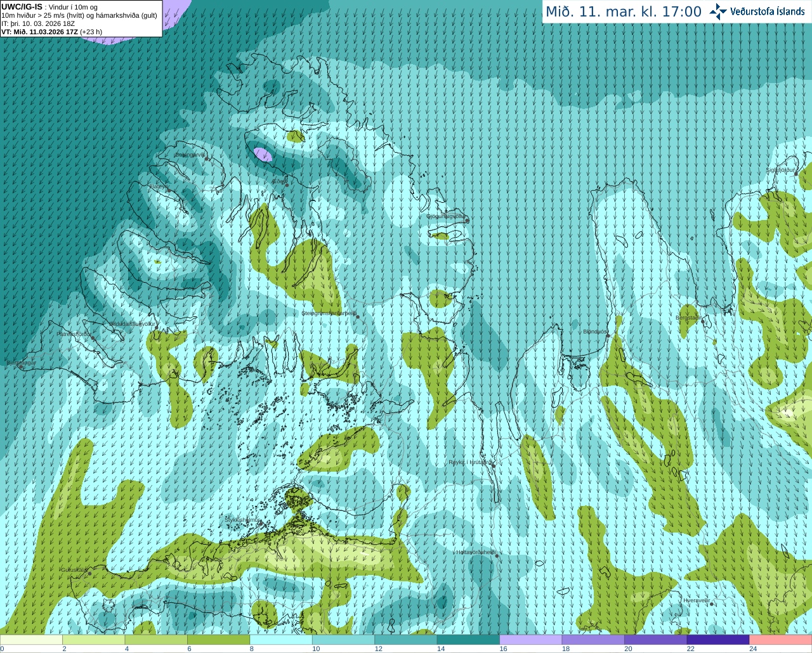Select the 8–10 m/s light cyan swatch
The image size is (812, 653).
[x=281, y=640]
